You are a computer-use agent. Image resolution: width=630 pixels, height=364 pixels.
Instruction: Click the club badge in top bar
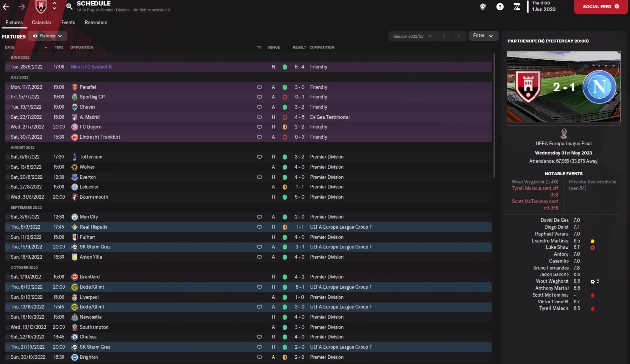(x=41, y=7)
